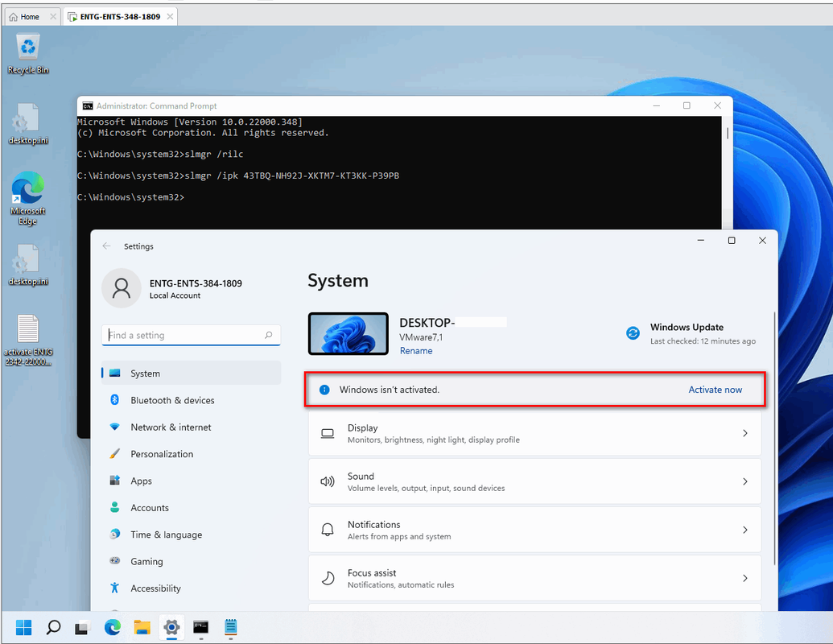
Task: Click the Settings gear on taskbar
Action: click(x=171, y=628)
